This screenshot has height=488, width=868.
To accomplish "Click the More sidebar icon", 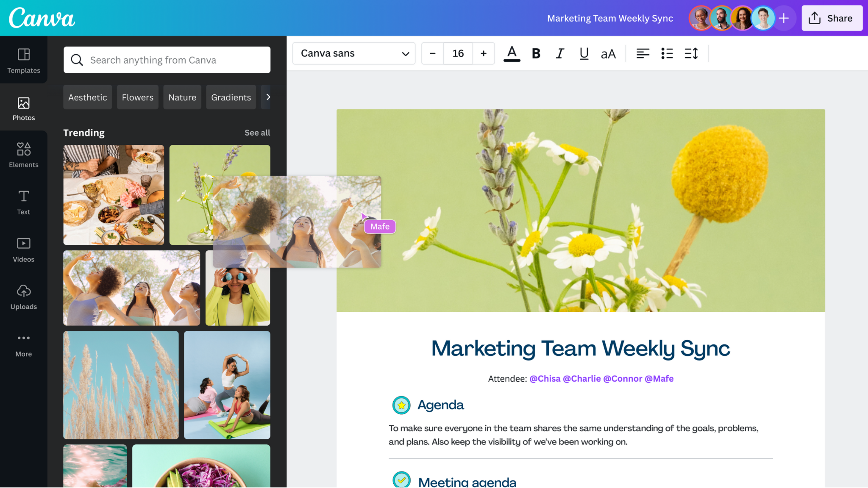I will point(23,343).
